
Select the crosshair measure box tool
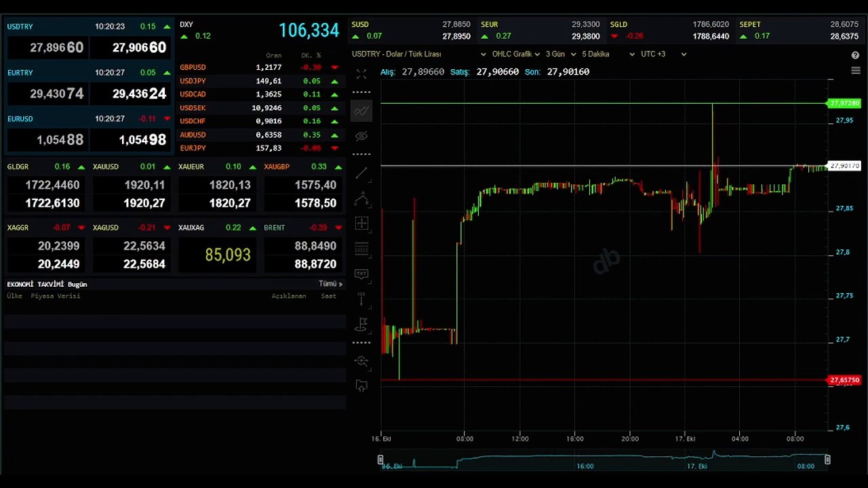pyautogui.click(x=361, y=224)
